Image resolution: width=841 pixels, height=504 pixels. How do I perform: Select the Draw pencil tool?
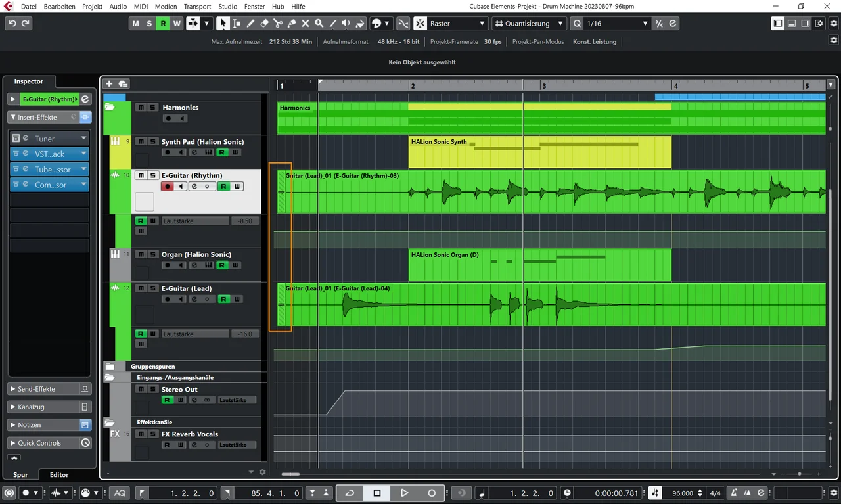[x=250, y=23]
